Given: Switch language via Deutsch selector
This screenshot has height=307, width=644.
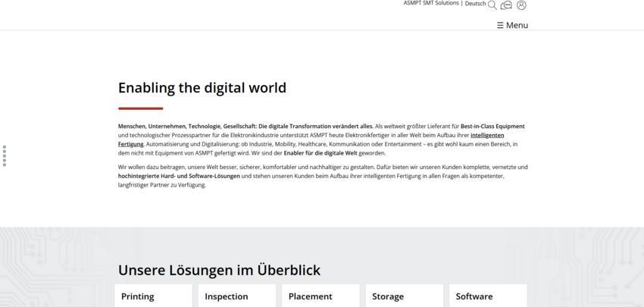Looking at the screenshot, I should point(475,3).
